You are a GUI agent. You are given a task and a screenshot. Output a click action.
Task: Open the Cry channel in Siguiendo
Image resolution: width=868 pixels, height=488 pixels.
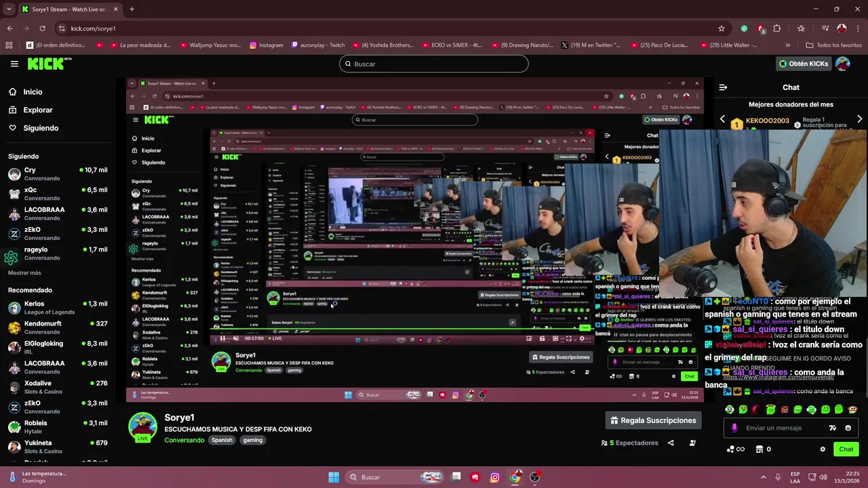pyautogui.click(x=58, y=174)
